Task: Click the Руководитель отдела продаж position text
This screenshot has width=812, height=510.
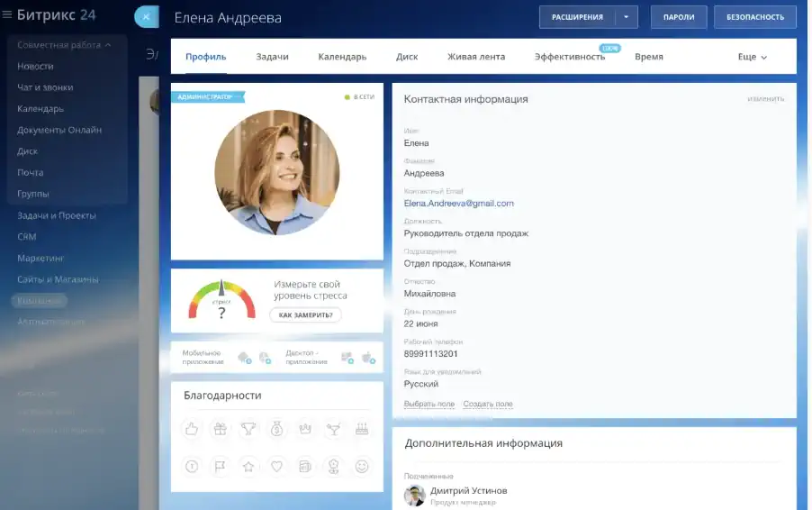Action: click(x=466, y=233)
